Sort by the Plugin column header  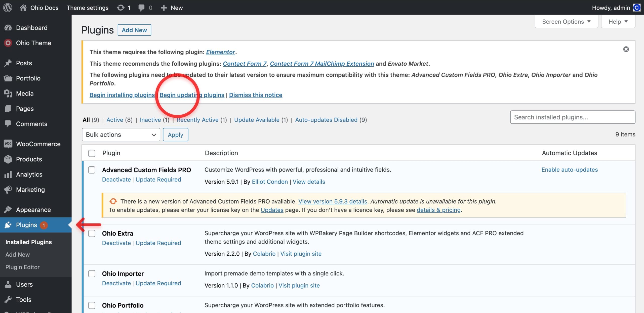[x=111, y=153]
